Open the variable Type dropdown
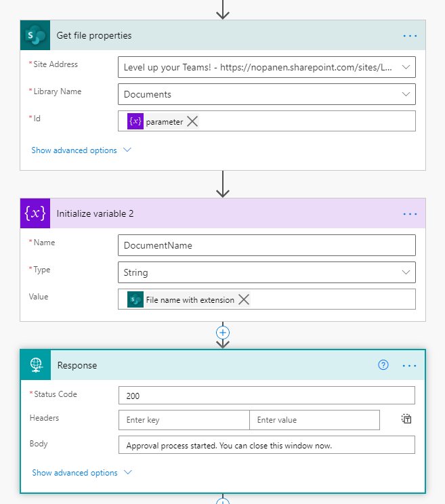The width and height of the screenshot is (445, 504). pyautogui.click(x=406, y=272)
